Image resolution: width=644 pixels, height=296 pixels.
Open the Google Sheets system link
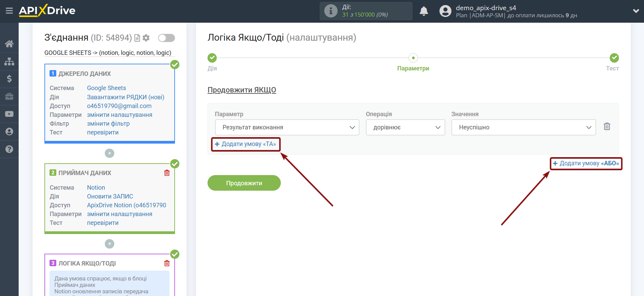point(106,88)
